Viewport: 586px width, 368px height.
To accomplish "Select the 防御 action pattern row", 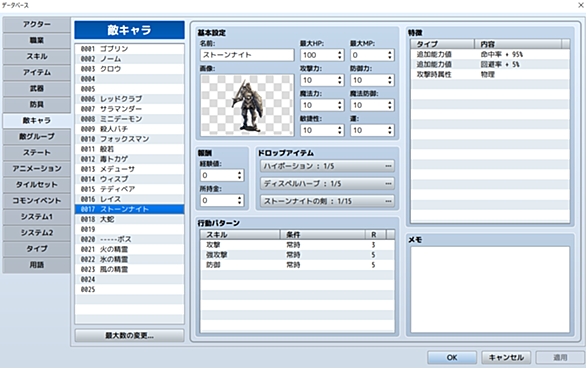I will coord(297,265).
